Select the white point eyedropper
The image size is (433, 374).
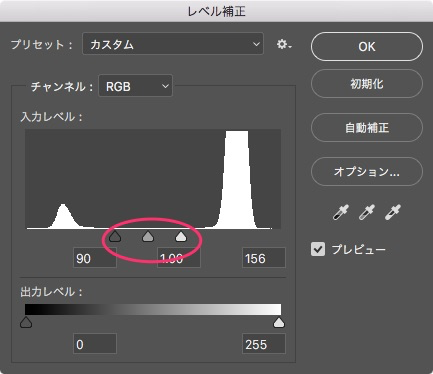pos(393,212)
